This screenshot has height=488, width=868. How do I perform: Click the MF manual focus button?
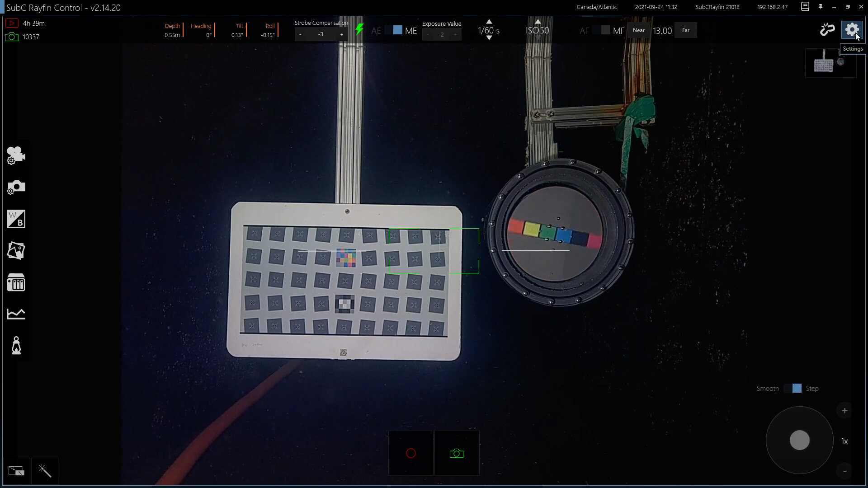coord(618,30)
